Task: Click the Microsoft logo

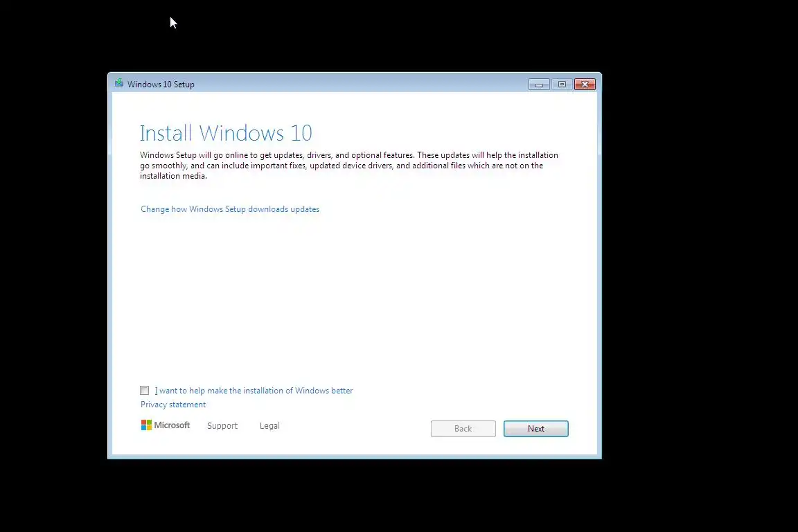Action: [166, 425]
